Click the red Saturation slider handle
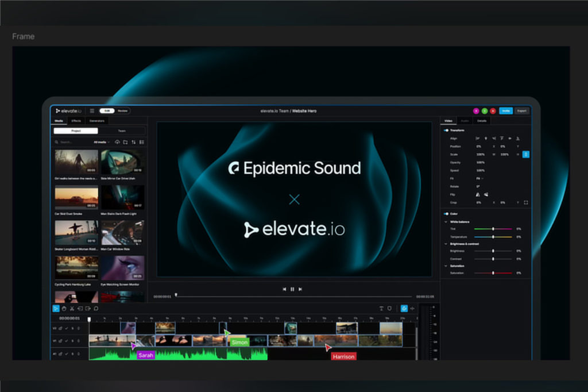Screen dimensions: 588x392 tap(493, 273)
